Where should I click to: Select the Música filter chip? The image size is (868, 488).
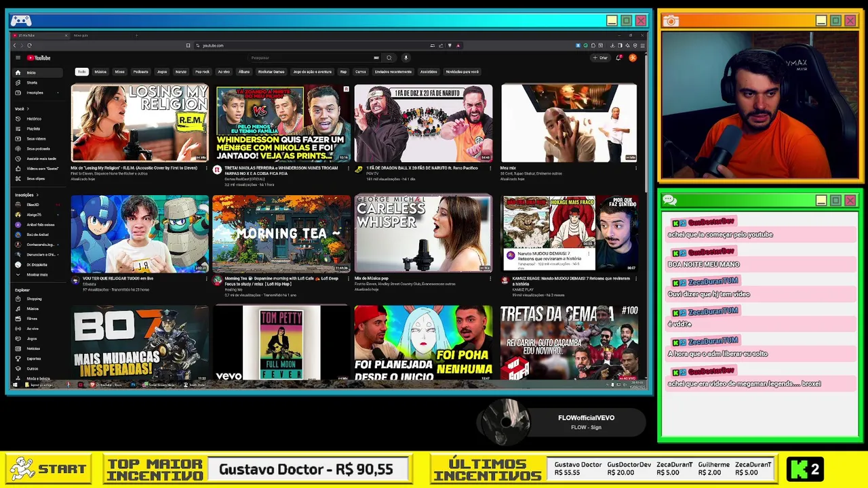[100, 72]
